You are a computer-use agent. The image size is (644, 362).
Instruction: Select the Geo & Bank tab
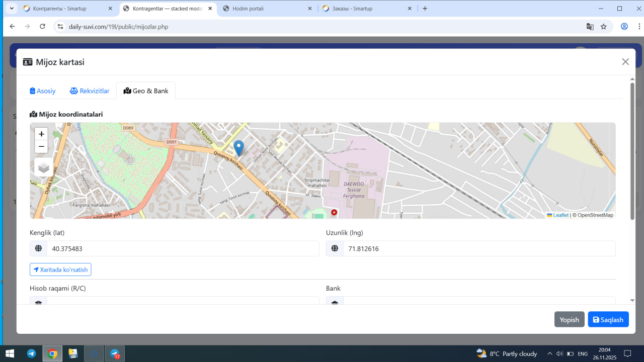[x=146, y=91]
